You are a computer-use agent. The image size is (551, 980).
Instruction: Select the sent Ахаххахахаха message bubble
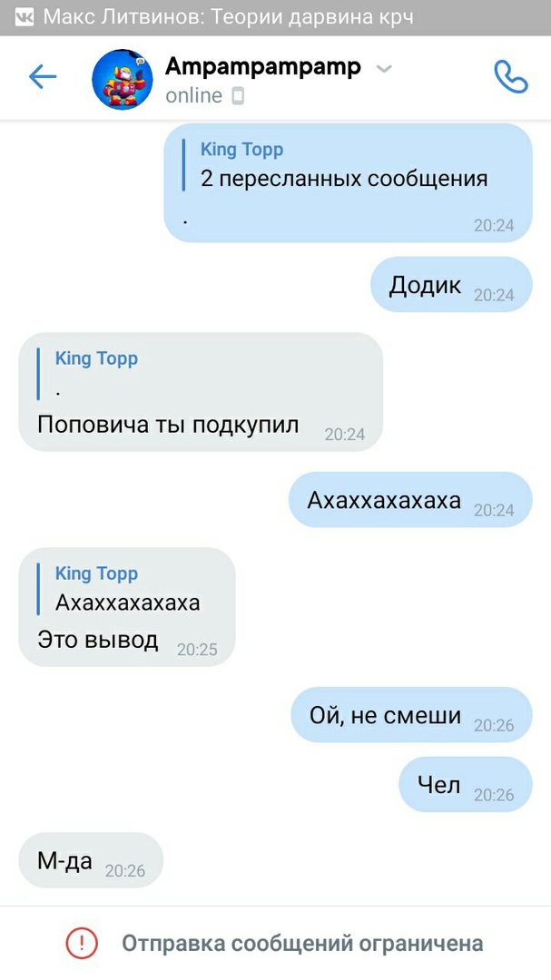pyautogui.click(x=410, y=500)
